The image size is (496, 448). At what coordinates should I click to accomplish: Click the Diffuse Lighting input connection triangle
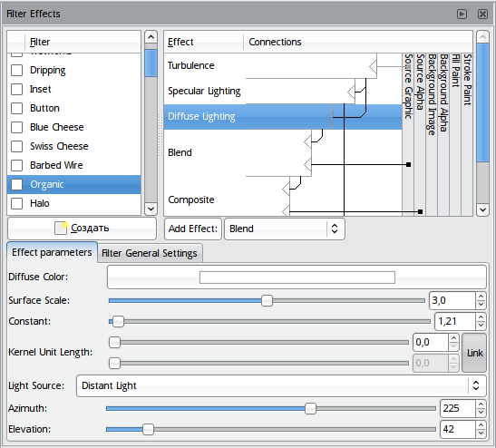pyautogui.click(x=330, y=117)
